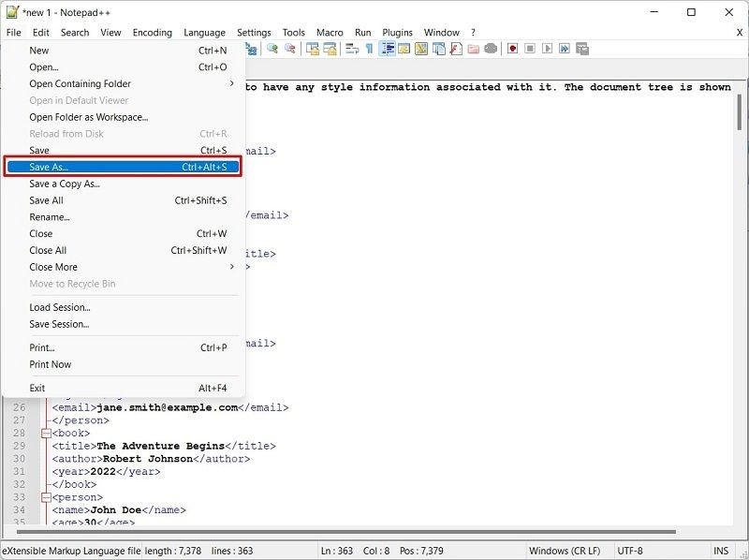This screenshot has height=560, width=749.
Task: Enable synchronized horizontal scrolling icon
Action: [x=330, y=49]
